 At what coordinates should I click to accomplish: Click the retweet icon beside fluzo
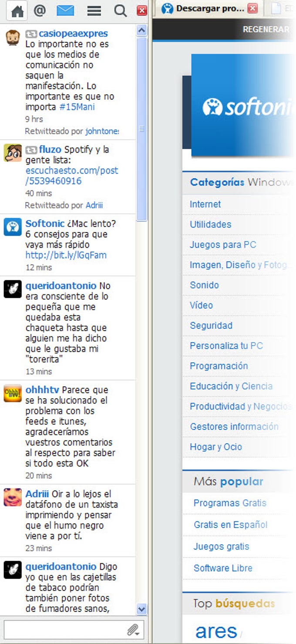click(x=31, y=150)
